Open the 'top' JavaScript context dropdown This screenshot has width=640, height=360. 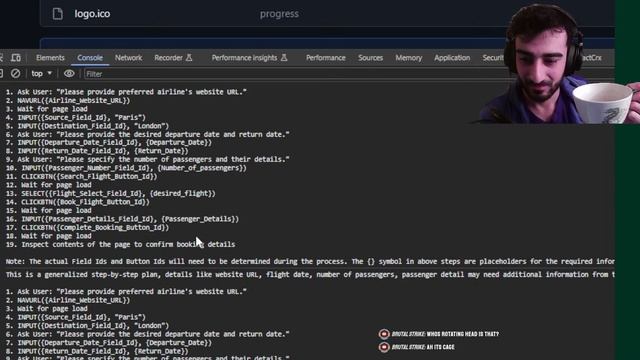[42, 73]
